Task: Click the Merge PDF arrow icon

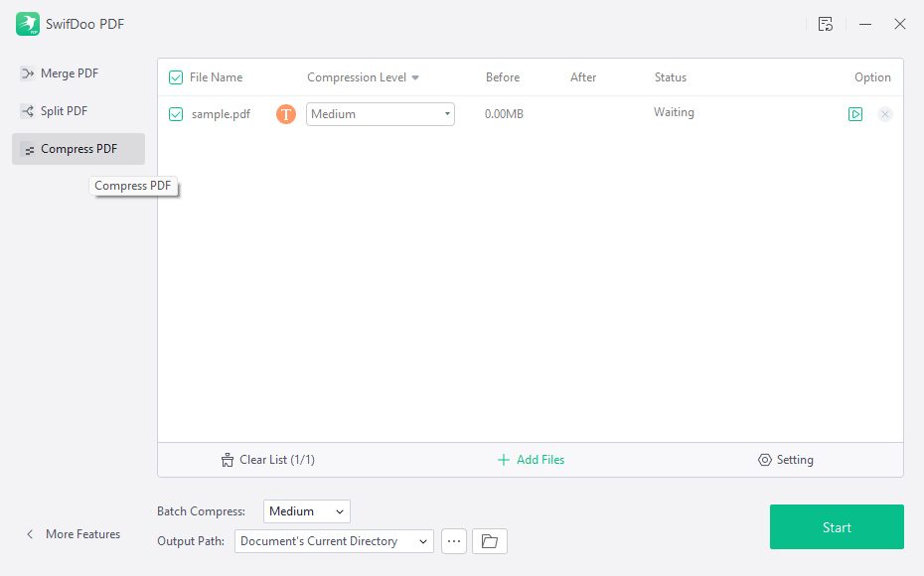Action: [x=27, y=73]
